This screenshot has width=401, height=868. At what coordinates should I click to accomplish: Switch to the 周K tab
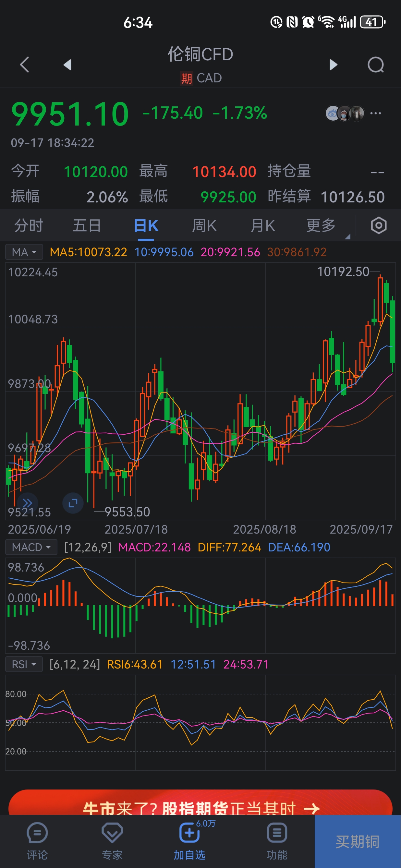click(204, 225)
